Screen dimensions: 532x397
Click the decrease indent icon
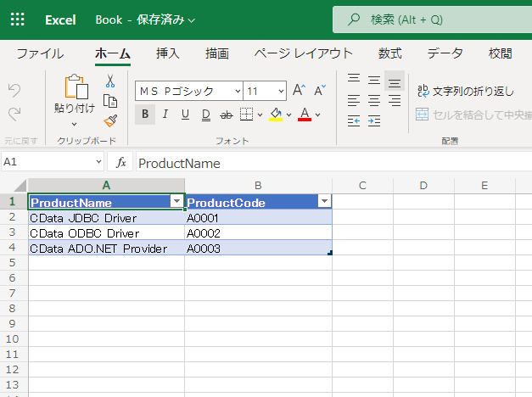tap(354, 121)
